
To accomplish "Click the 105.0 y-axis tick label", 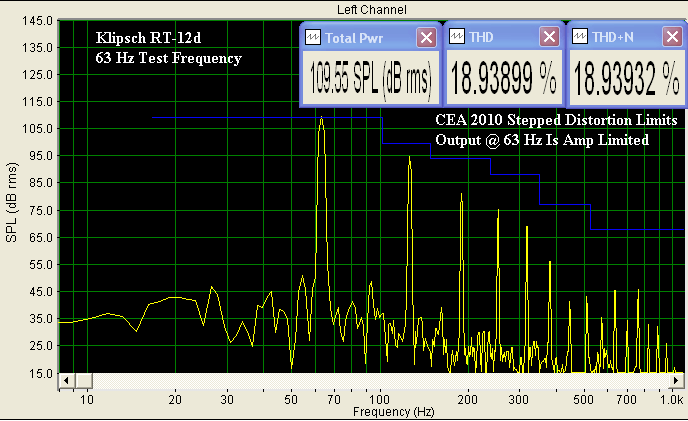I will tap(37, 129).
